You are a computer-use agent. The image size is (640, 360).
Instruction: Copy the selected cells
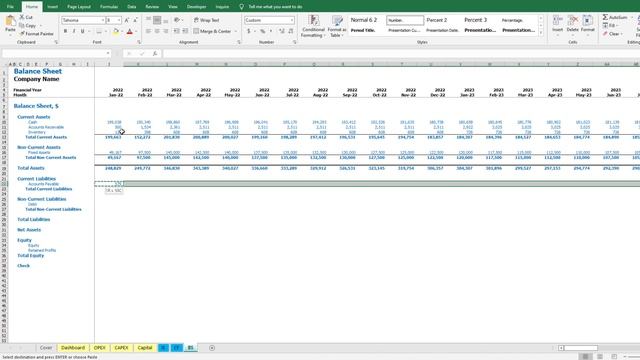pyautogui.click(x=28, y=25)
